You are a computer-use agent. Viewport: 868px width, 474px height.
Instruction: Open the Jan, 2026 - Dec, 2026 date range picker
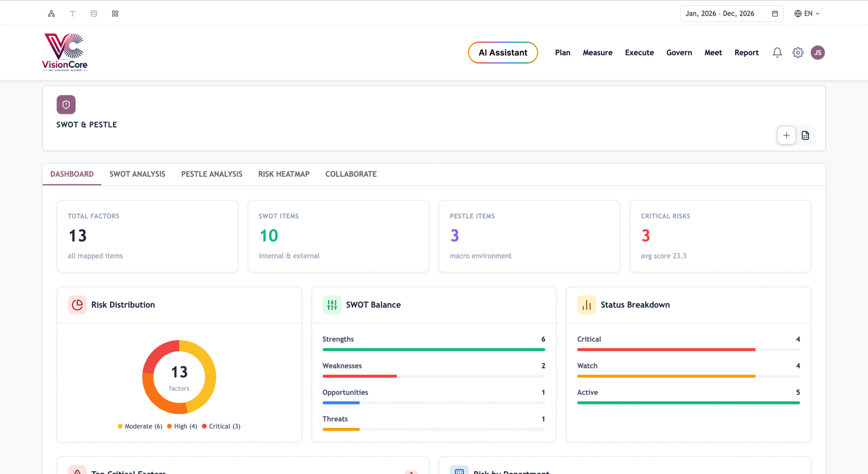732,14
